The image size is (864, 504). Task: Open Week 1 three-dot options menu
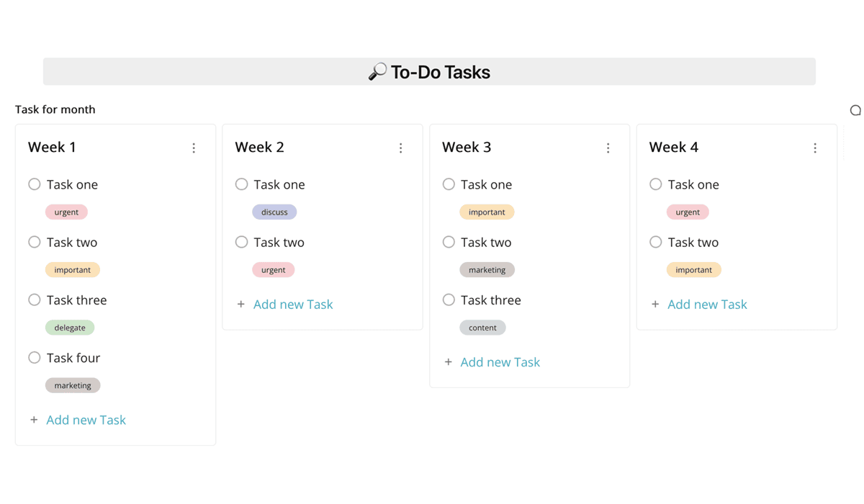tap(194, 148)
